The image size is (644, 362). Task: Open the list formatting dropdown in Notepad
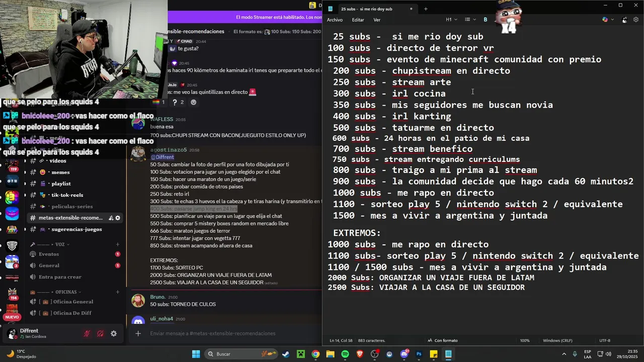[470, 20]
